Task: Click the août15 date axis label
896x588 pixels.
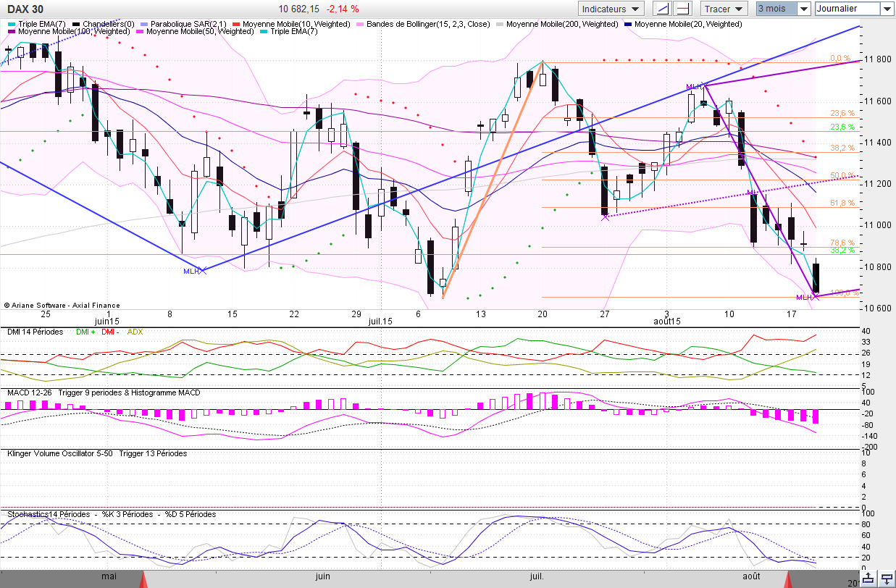Action: coord(666,321)
